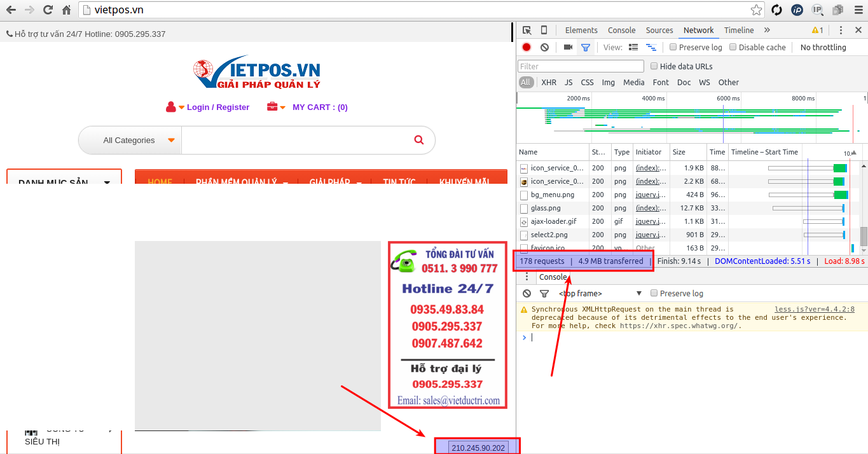This screenshot has height=454, width=868.
Task: Open the No throttling dropdown
Action: [823, 47]
